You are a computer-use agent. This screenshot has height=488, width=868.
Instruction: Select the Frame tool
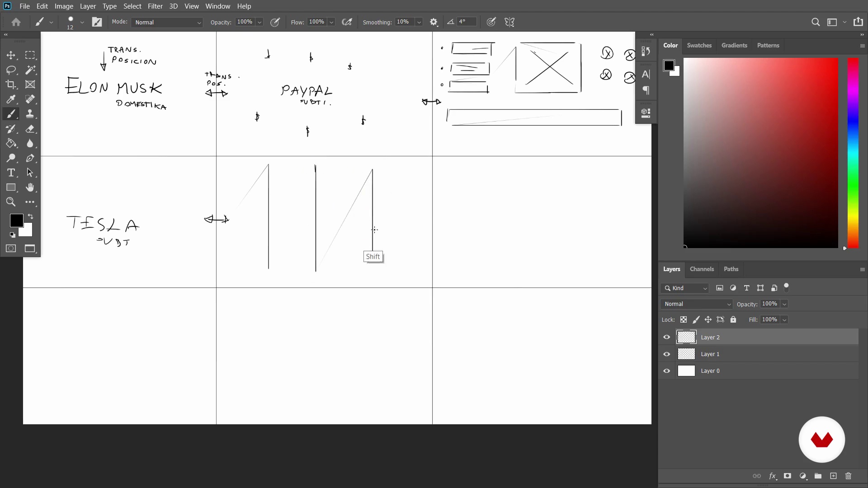(x=30, y=84)
